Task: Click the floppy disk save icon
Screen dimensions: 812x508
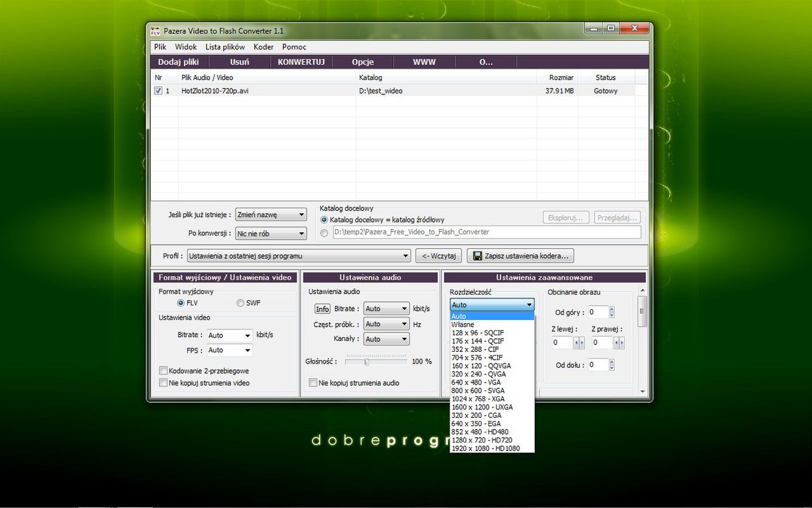Action: 476,256
